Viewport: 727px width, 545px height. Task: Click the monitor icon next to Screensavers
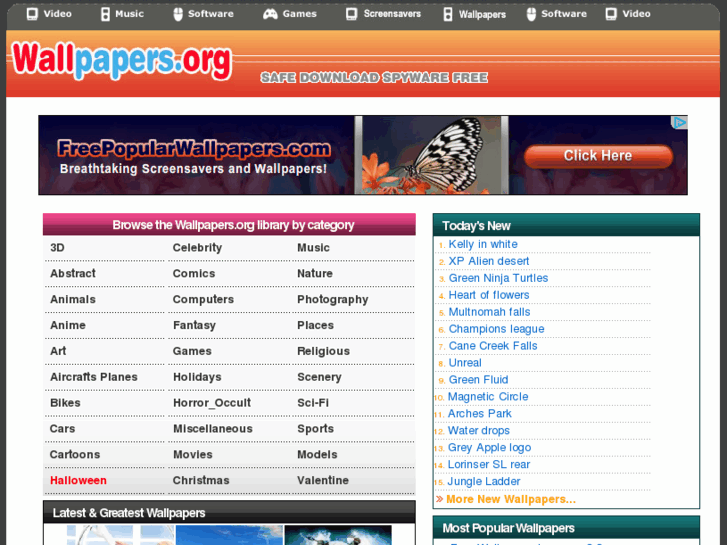tap(351, 14)
